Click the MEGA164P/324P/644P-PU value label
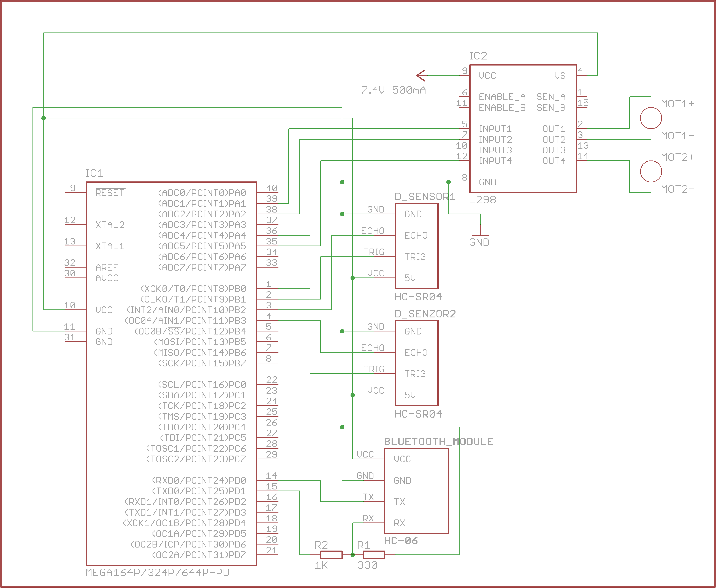This screenshot has width=716, height=588. [x=158, y=572]
